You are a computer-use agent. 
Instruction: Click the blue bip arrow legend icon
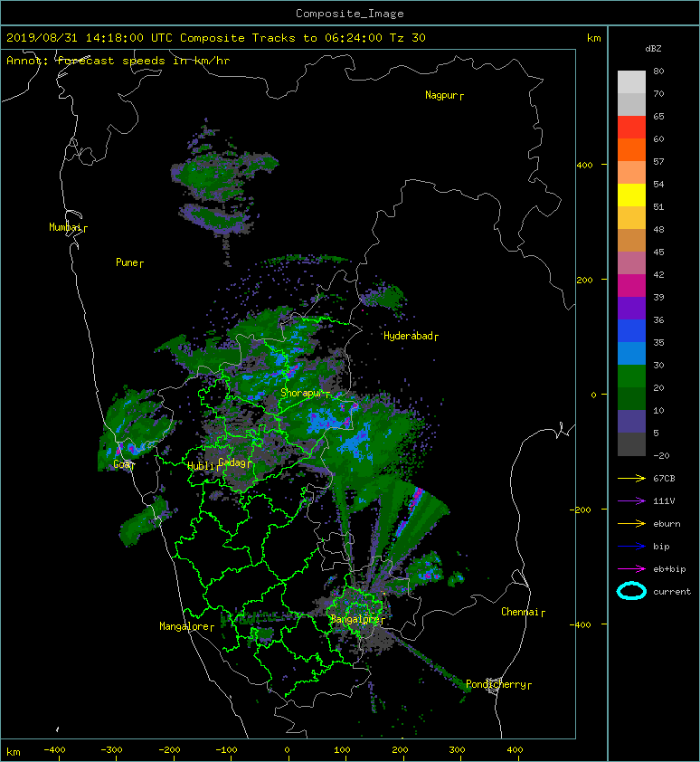point(631,547)
